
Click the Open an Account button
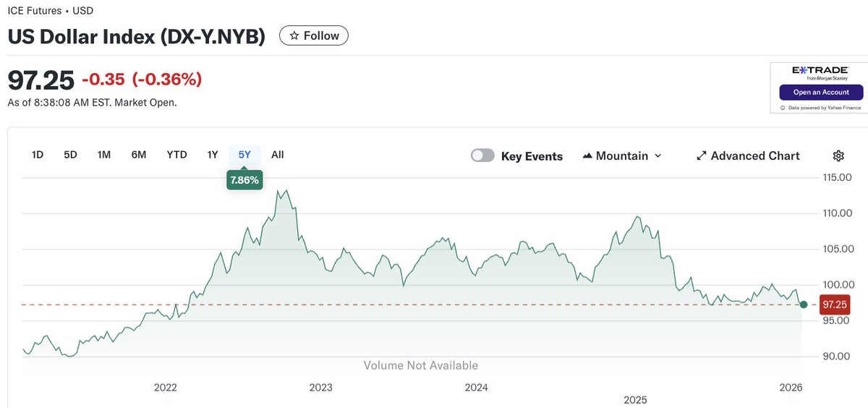tap(820, 93)
